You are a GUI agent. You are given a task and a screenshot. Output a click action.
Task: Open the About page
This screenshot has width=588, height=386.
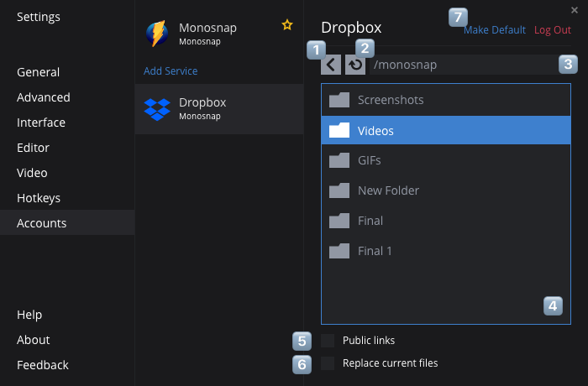[34, 340]
